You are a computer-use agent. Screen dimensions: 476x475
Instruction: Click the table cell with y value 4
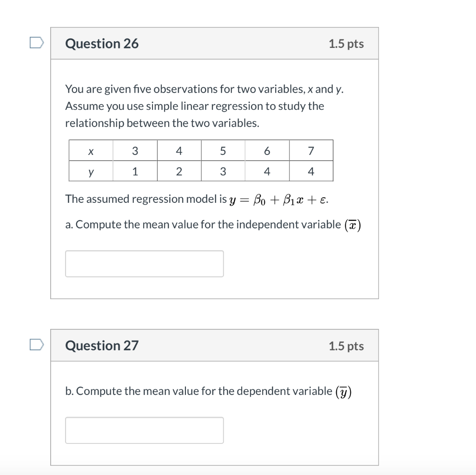click(x=267, y=171)
